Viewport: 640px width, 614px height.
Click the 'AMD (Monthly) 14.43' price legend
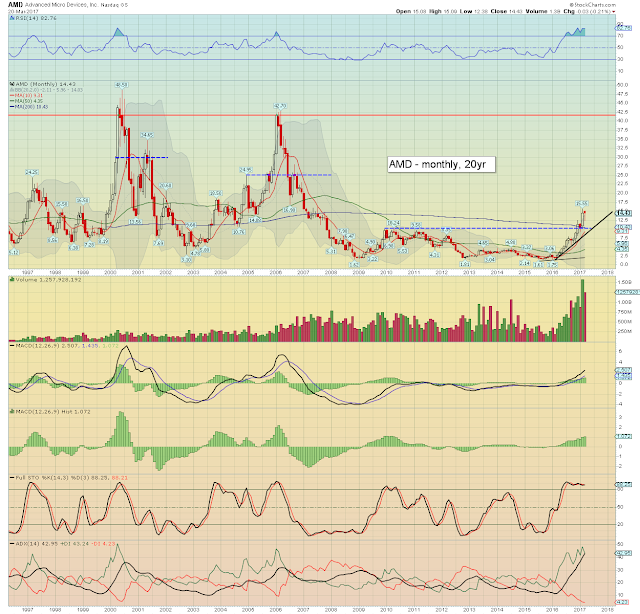tap(45, 84)
